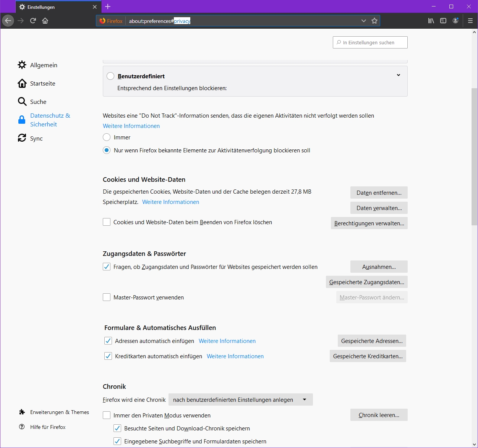
Task: Go back one page
Action: [8, 21]
